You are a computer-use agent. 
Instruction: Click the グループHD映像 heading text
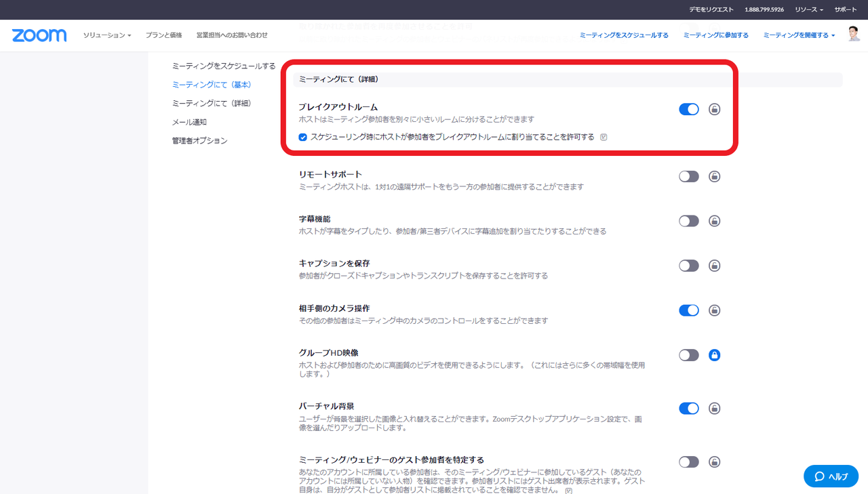tap(329, 353)
